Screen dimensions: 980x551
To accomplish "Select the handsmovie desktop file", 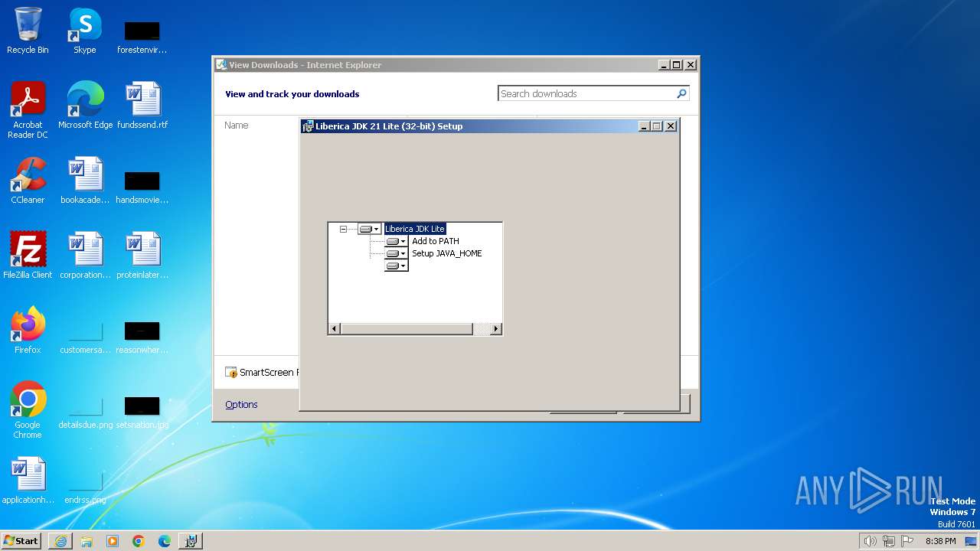I will coord(142,187).
